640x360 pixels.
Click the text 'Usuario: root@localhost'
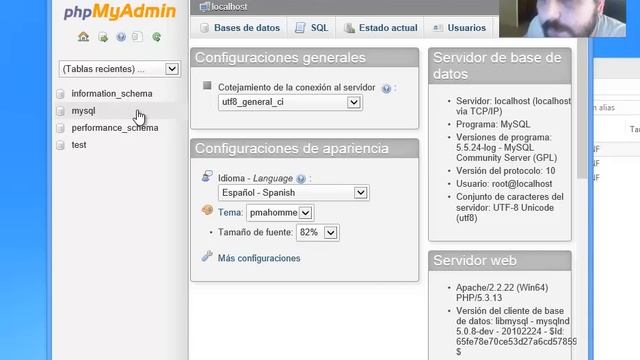pyautogui.click(x=504, y=184)
